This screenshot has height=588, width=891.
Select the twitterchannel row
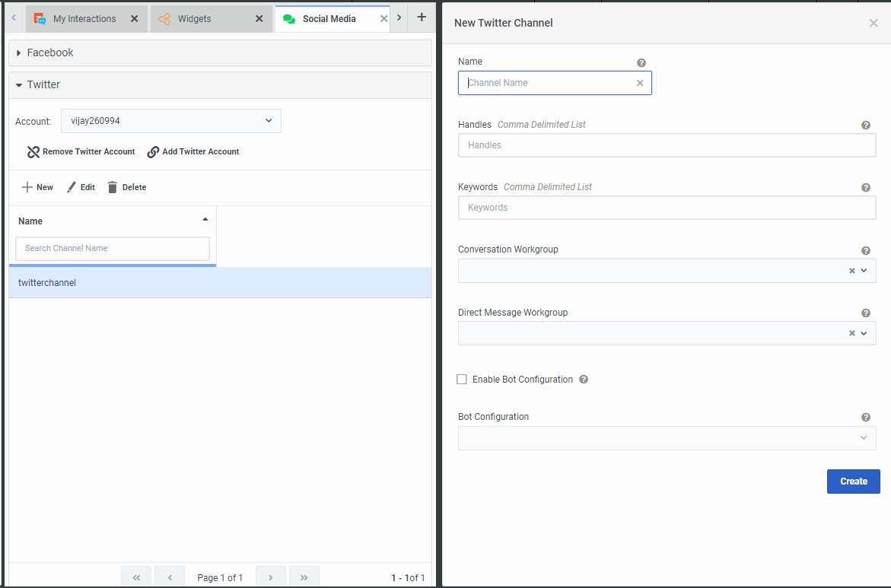(220, 283)
